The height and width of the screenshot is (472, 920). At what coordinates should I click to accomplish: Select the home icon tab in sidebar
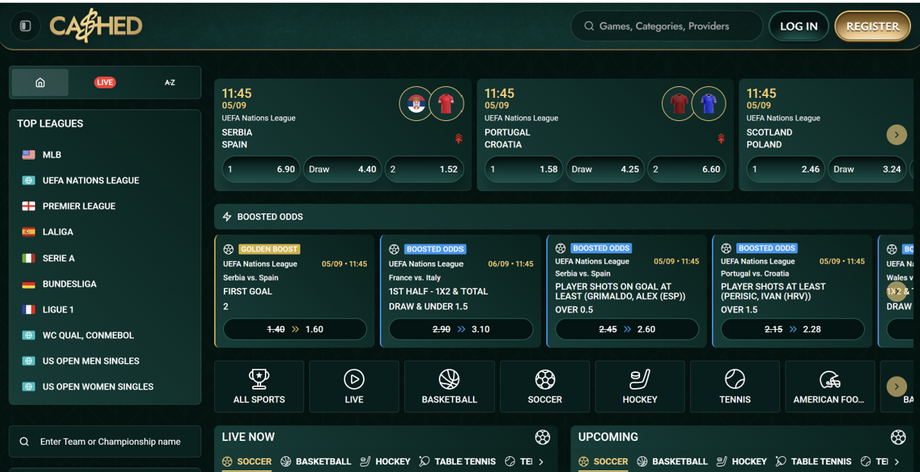[x=40, y=82]
